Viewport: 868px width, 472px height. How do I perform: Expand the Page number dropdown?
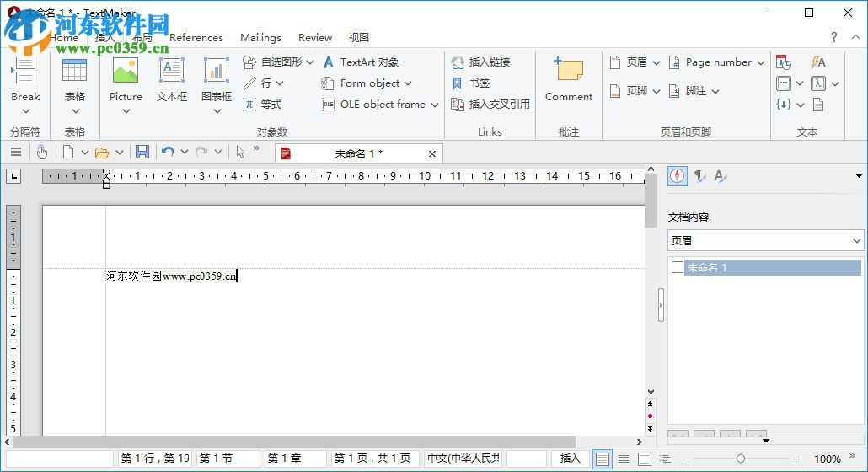761,63
